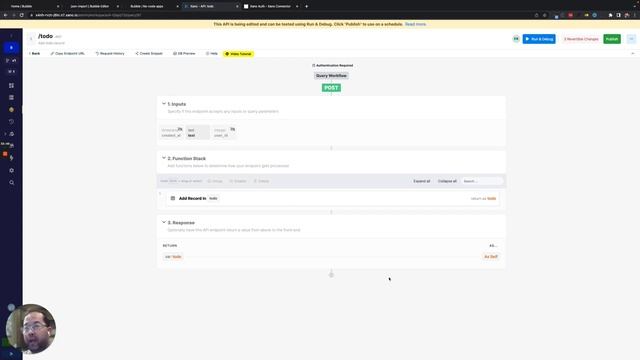Collapse the 2. Function Stack section
The width and height of the screenshot is (640, 360).
pyautogui.click(x=164, y=158)
